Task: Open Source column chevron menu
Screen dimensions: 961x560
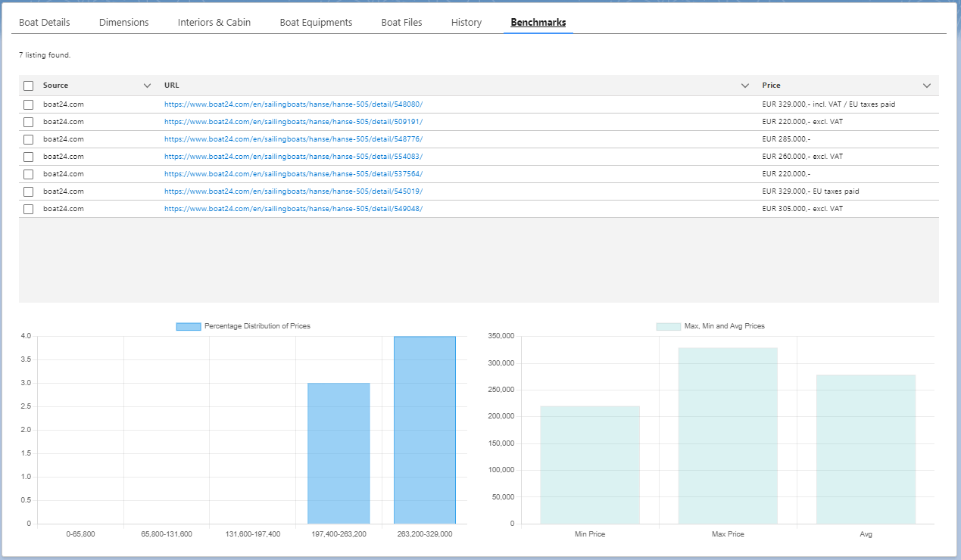Action: [x=147, y=86]
